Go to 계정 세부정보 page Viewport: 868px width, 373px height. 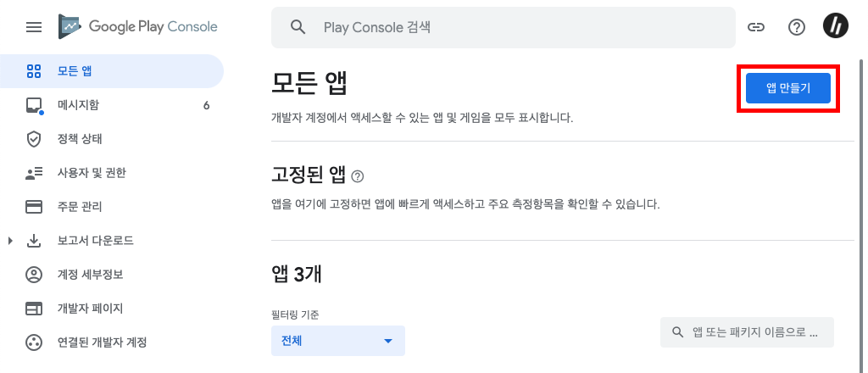tap(90, 275)
